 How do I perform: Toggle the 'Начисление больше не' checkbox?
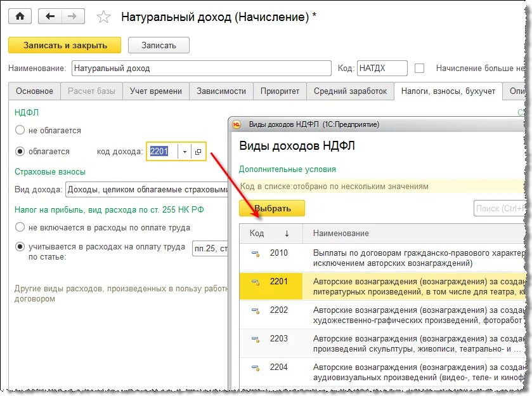click(x=419, y=69)
